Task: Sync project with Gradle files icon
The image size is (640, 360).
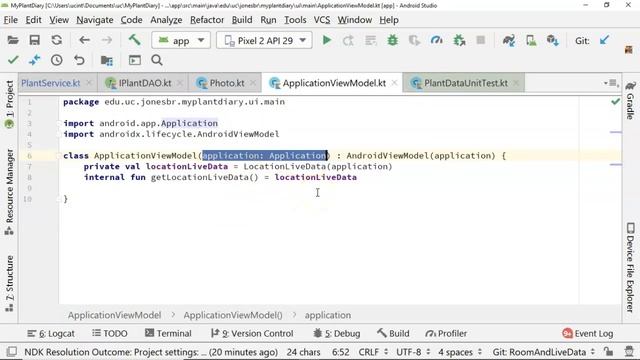Action: (x=509, y=40)
